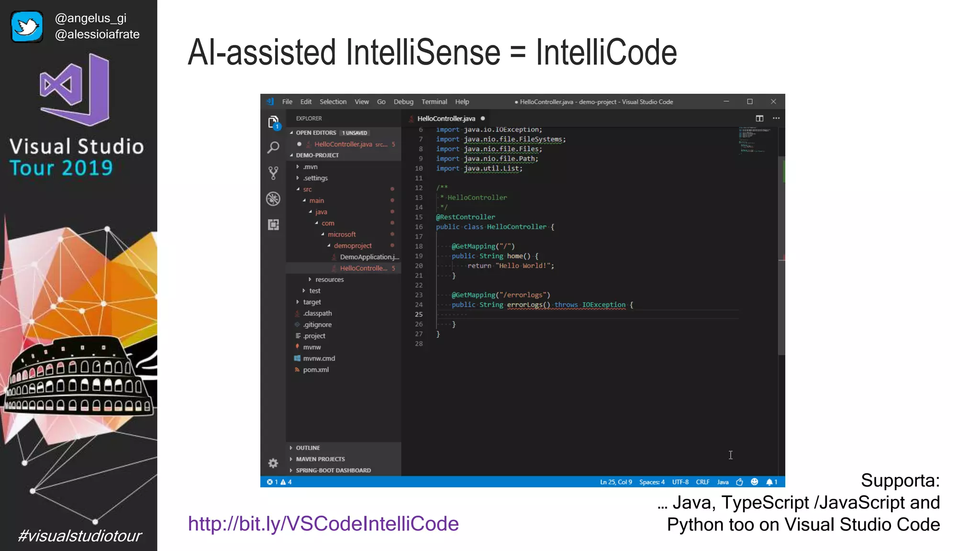Collapse the DEMO-PROJECT section

344,155
